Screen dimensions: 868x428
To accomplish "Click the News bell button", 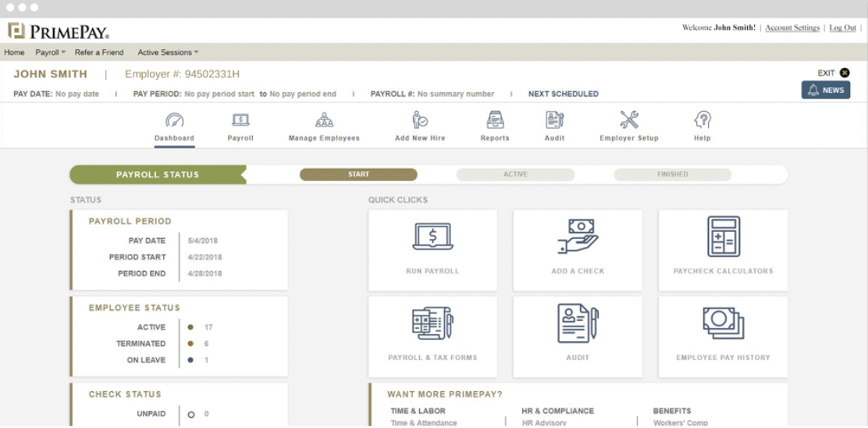I will [825, 91].
